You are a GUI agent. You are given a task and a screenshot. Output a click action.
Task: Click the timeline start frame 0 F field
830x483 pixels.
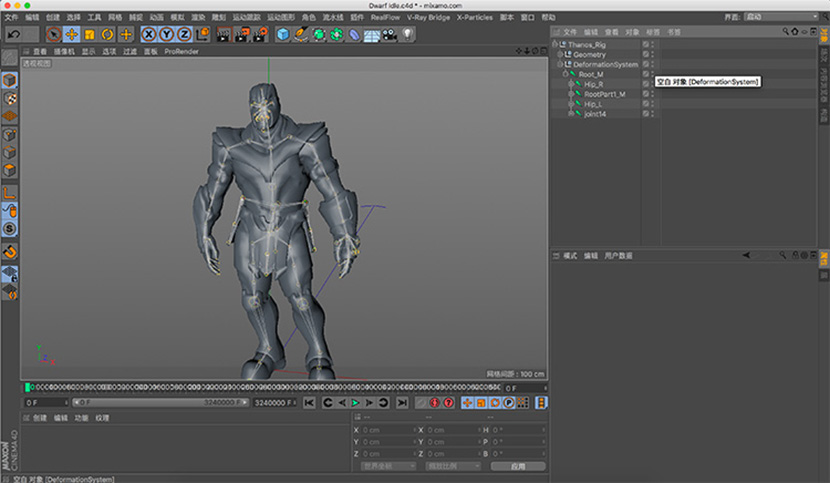coord(47,403)
